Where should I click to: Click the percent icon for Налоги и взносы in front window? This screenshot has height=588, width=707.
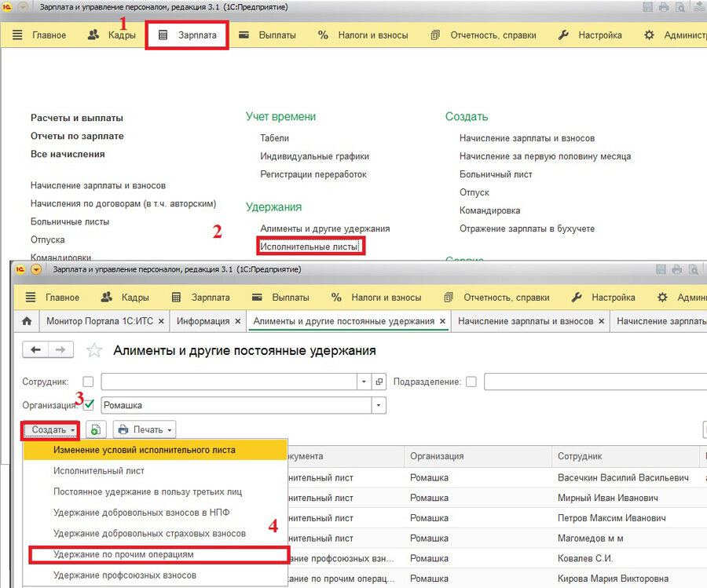[336, 298]
